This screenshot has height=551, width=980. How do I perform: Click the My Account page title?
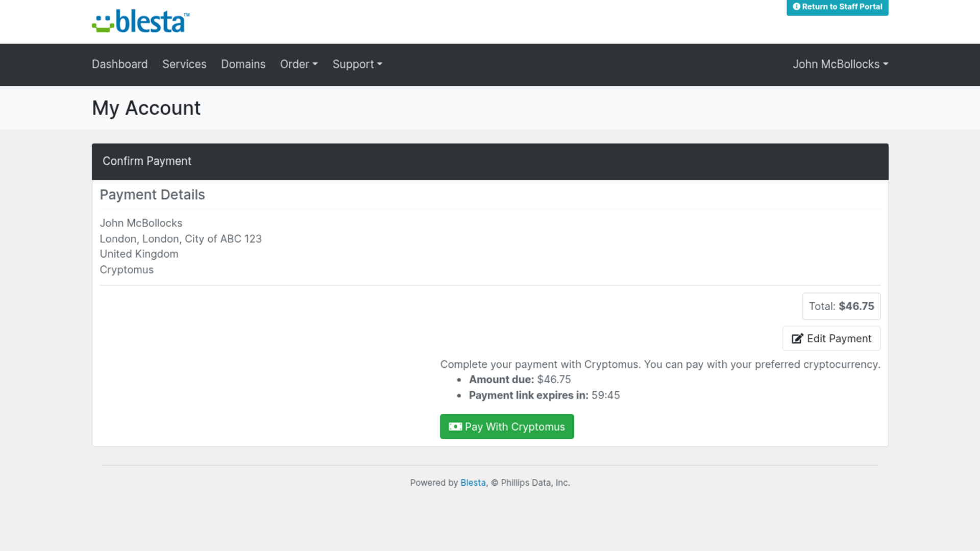coord(146,108)
